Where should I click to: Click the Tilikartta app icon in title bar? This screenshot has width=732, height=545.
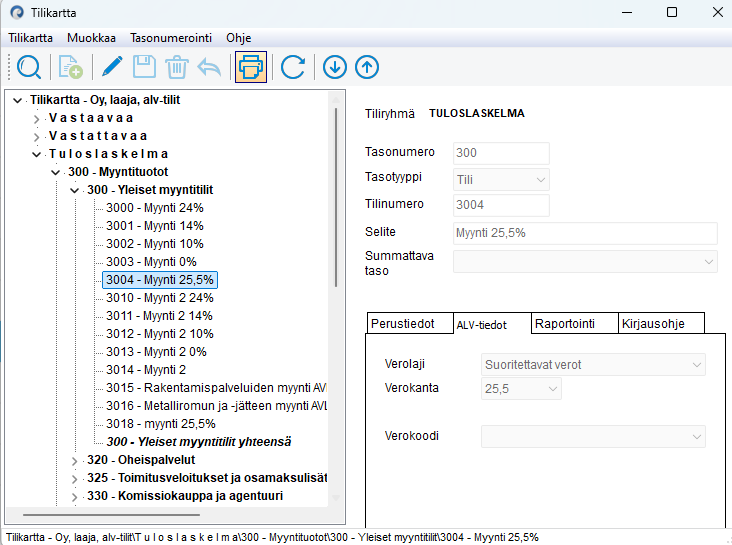point(17,13)
